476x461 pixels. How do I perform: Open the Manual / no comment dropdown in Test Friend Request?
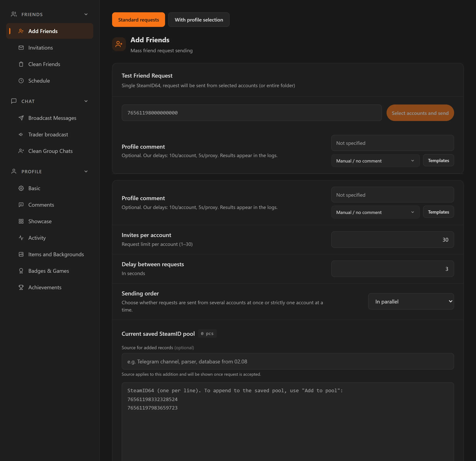click(x=375, y=161)
